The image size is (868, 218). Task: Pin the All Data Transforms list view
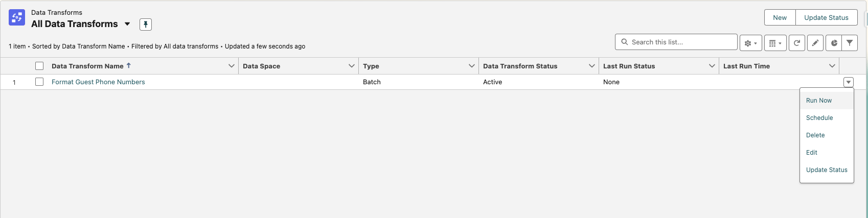(146, 25)
